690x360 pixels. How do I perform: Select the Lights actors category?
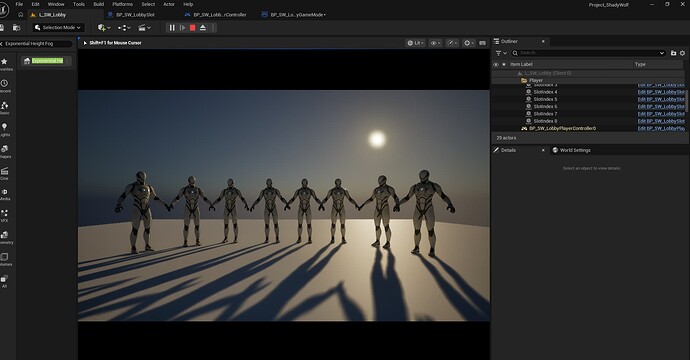[x=5, y=130]
